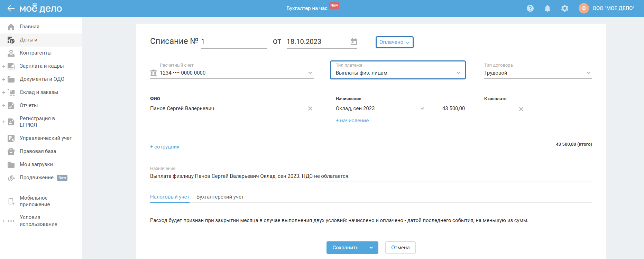Add an employee with + сотрудник
644x259 pixels.
pos(165,147)
